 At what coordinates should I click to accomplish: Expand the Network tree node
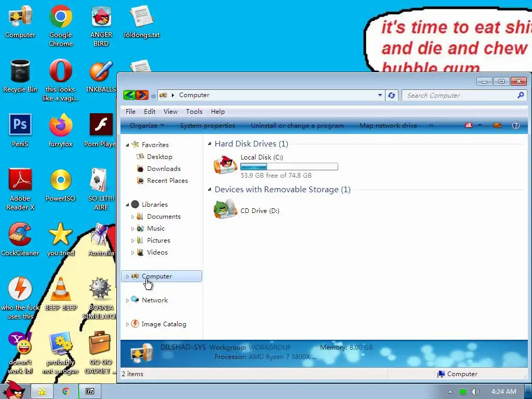click(127, 300)
